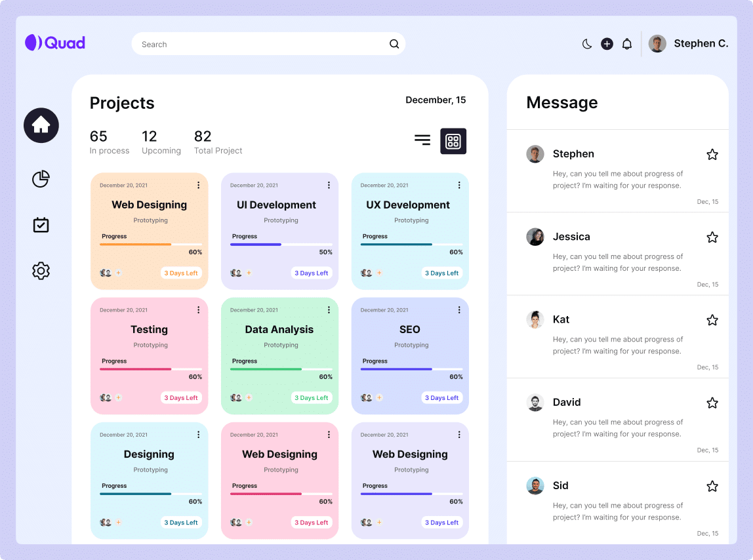Image resolution: width=753 pixels, height=560 pixels.
Task: Open three-dot menu on Testing card
Action: pos(198,310)
